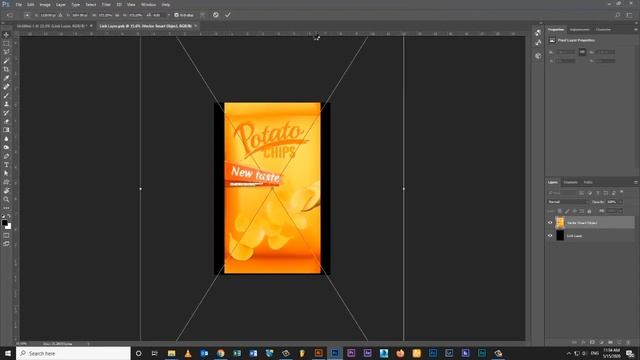The width and height of the screenshot is (640, 360).
Task: Select the Blur tool
Action: click(x=6, y=139)
